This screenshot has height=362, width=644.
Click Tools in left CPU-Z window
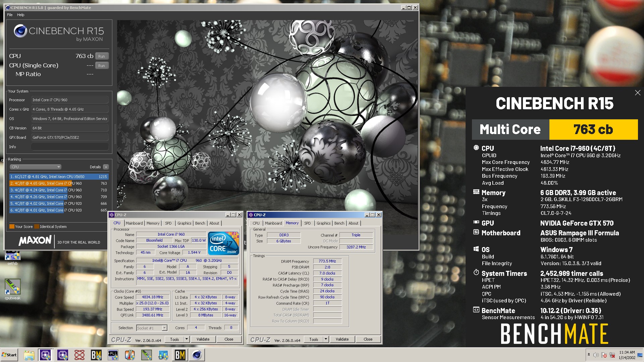click(x=174, y=339)
